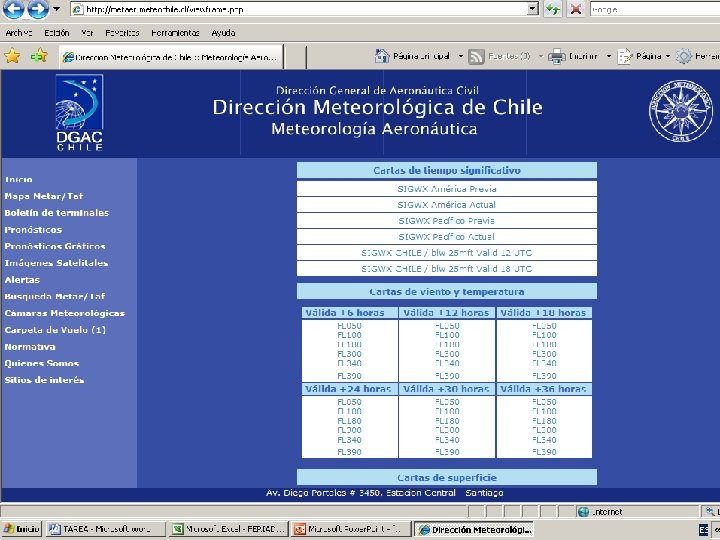Switch to Microsoft Excel taskbar window
The image size is (720, 540).
coord(229,529)
